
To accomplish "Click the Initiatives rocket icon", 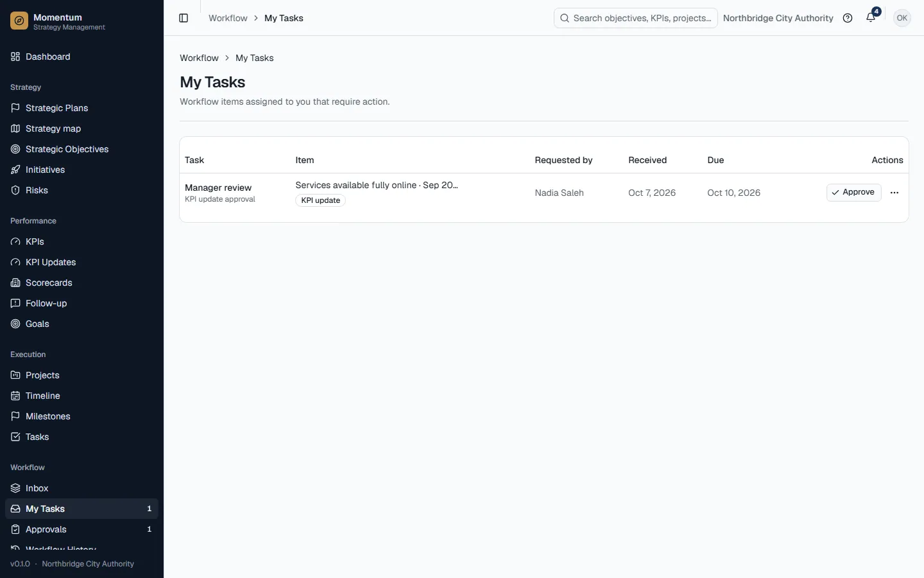I will pos(15,170).
